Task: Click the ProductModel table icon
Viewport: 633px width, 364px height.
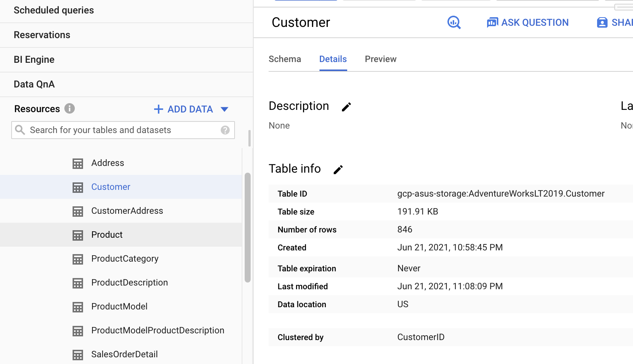Action: [78, 307]
